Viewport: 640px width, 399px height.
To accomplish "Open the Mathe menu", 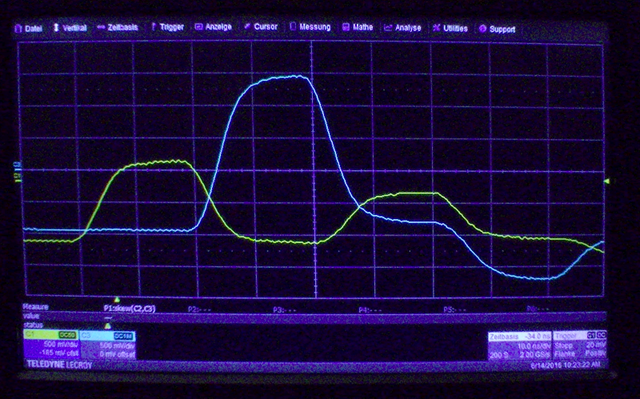I will pyautogui.click(x=358, y=27).
